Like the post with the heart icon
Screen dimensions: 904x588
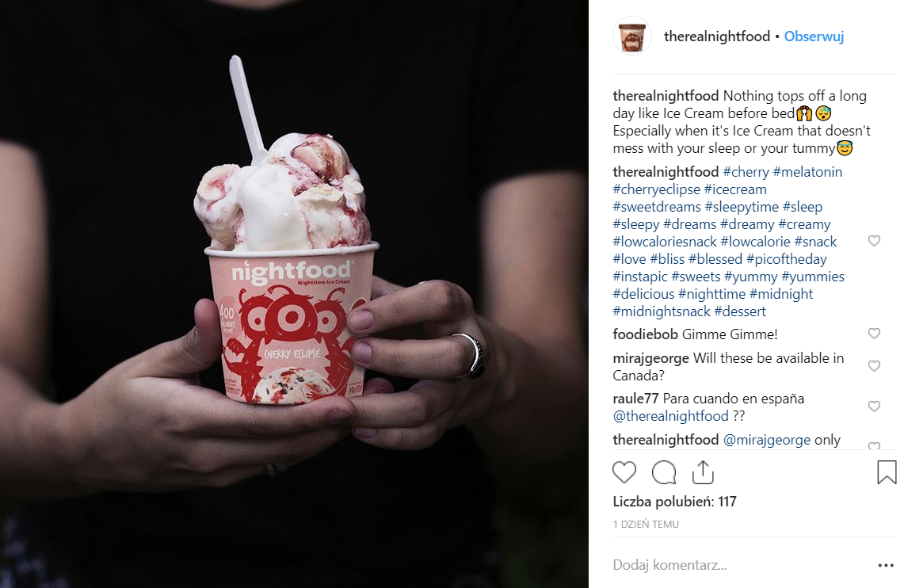pos(624,472)
